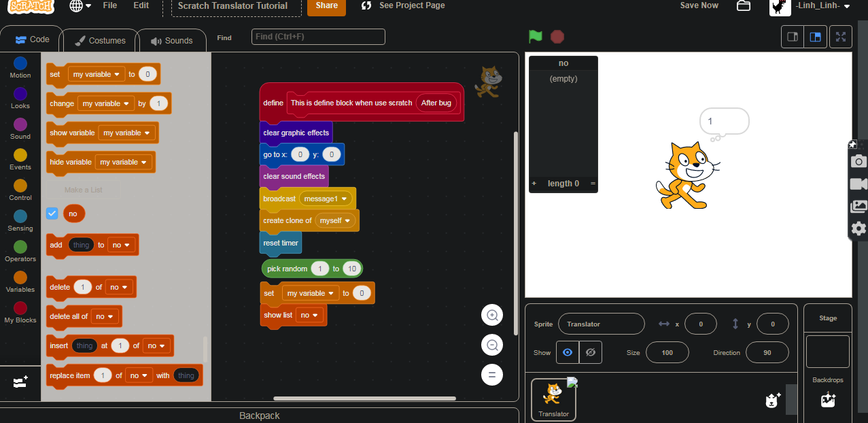
Task: Open the File menu
Action: click(x=109, y=5)
